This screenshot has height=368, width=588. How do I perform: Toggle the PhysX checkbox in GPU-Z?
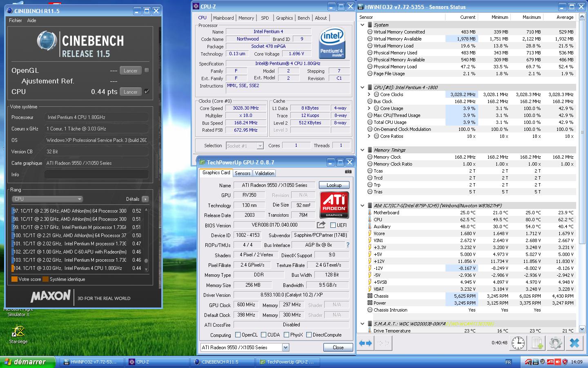pos(286,335)
